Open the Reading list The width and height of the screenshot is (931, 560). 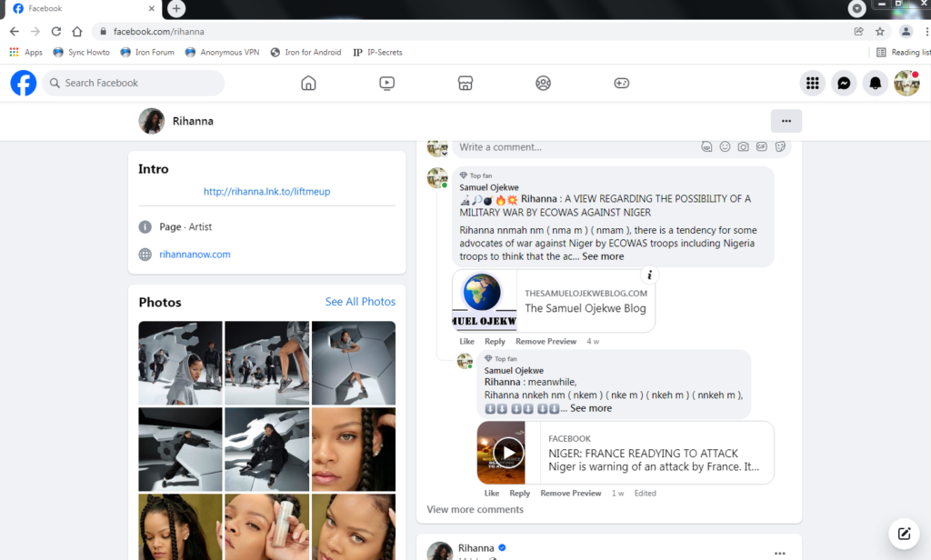coord(903,52)
